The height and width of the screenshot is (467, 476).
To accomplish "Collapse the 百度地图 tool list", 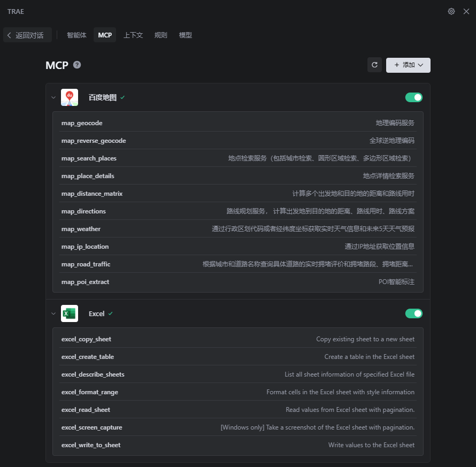I will (53, 97).
